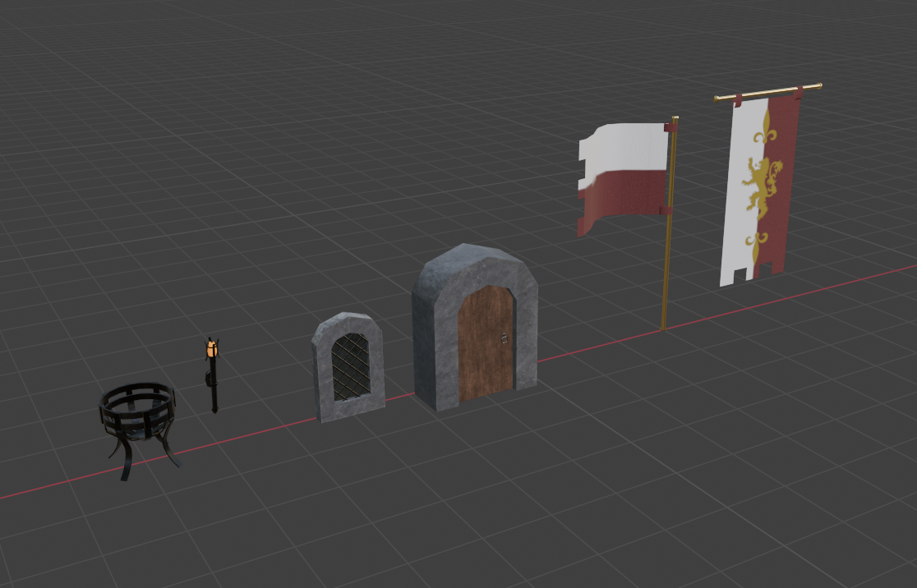Click the white stripe of the waving flag

point(629,148)
